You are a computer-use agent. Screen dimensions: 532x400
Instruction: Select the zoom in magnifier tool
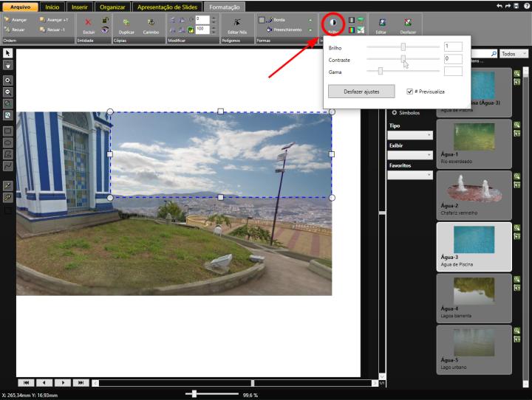8,80
